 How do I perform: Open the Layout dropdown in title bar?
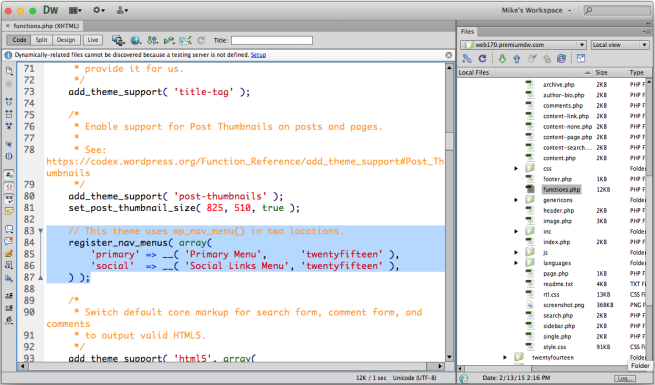pos(75,10)
